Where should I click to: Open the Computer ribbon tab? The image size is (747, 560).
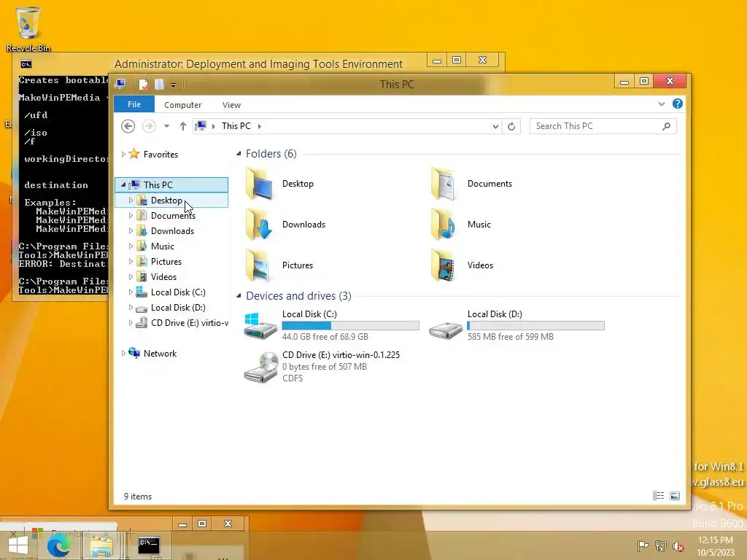pyautogui.click(x=182, y=105)
